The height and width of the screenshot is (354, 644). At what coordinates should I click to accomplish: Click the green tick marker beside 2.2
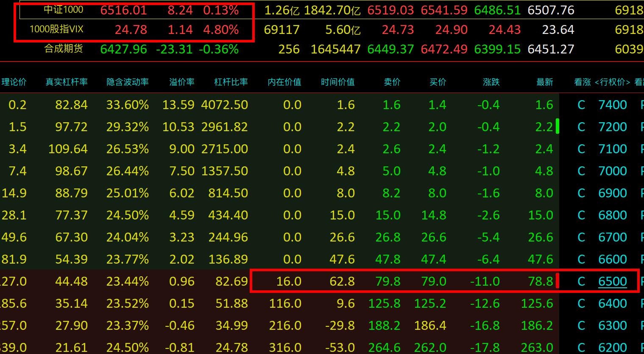coord(557,126)
